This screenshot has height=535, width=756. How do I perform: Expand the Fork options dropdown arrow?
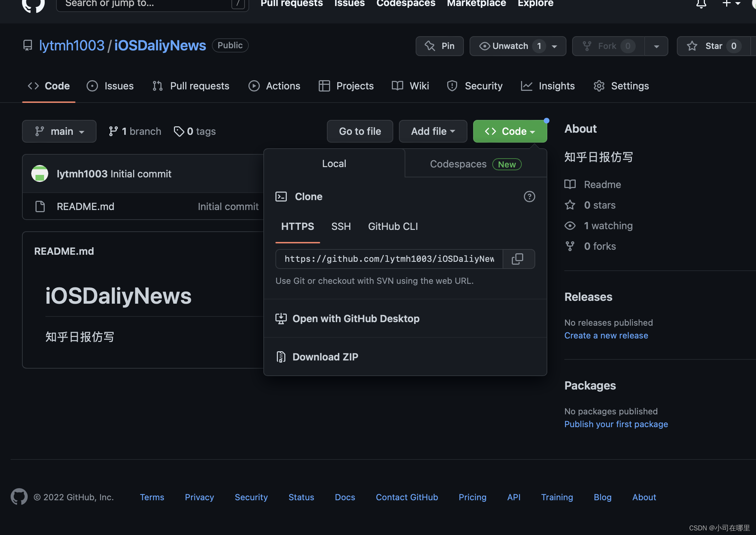(656, 46)
